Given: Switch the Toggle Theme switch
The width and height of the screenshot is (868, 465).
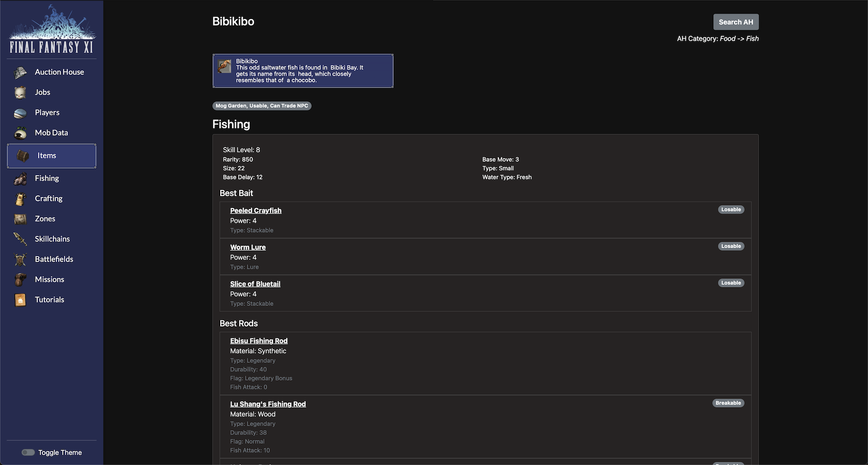Looking at the screenshot, I should pos(28,452).
